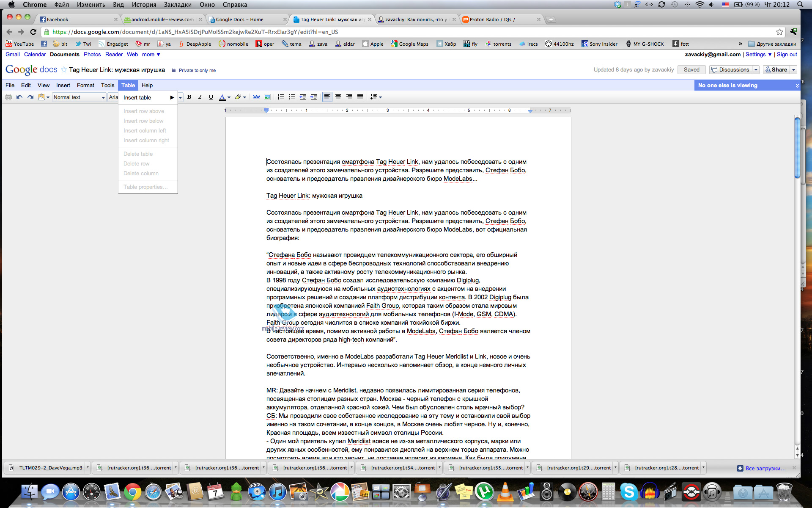Click the Print icon in Docs toolbar
This screenshot has width=812, height=508.
click(x=8, y=97)
